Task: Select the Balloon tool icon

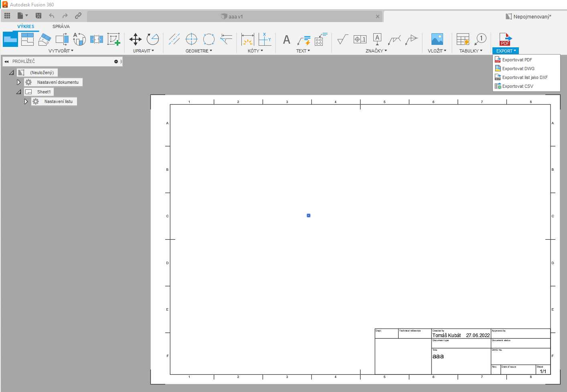Action: (x=480, y=39)
